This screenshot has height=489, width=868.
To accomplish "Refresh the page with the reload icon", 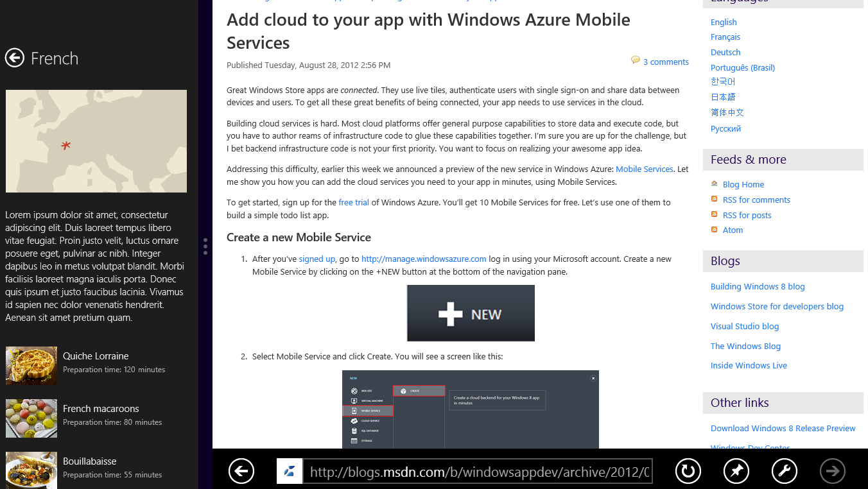I will (x=688, y=472).
